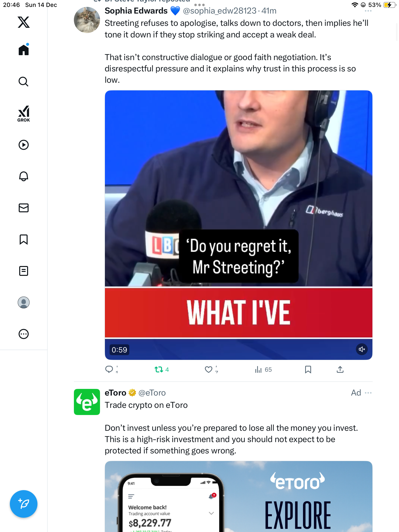Open the profile avatar in sidebar
Viewport: 399px width, 532px height.
click(24, 302)
